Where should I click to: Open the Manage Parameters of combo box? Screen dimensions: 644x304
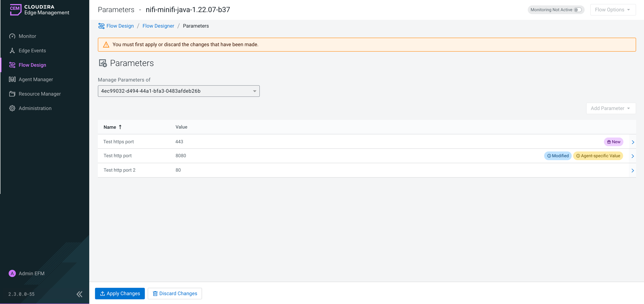[x=179, y=91]
